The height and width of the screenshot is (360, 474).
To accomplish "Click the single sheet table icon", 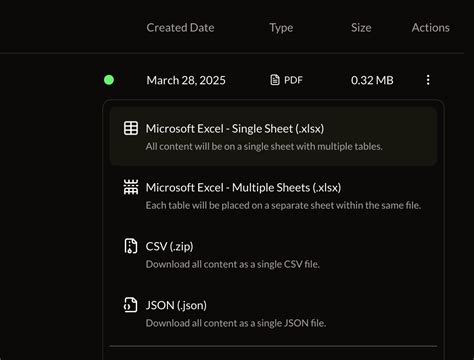I will tap(131, 128).
